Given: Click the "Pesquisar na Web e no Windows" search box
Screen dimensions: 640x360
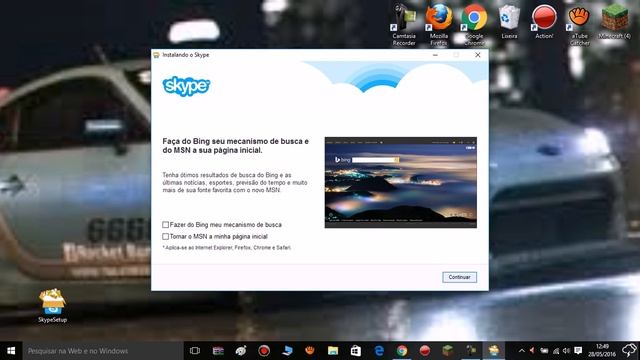Looking at the screenshot, I should (x=103, y=351).
